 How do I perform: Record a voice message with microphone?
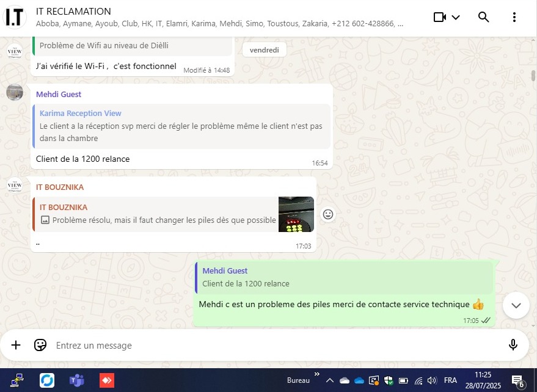pyautogui.click(x=513, y=345)
